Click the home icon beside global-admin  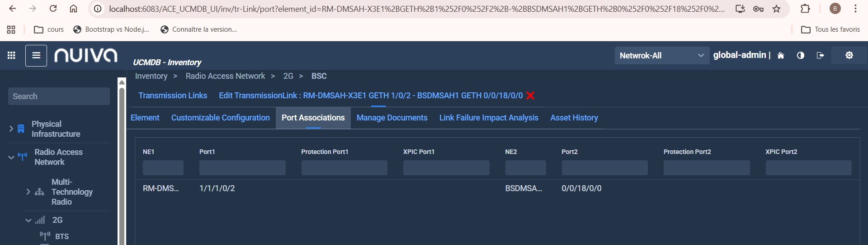pyautogui.click(x=781, y=55)
